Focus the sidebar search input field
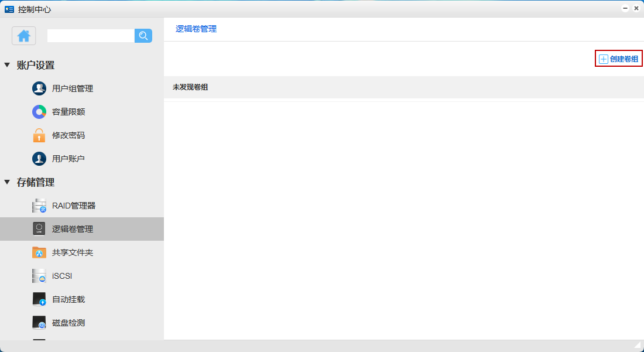Image resolution: width=644 pixels, height=352 pixels. tap(91, 36)
